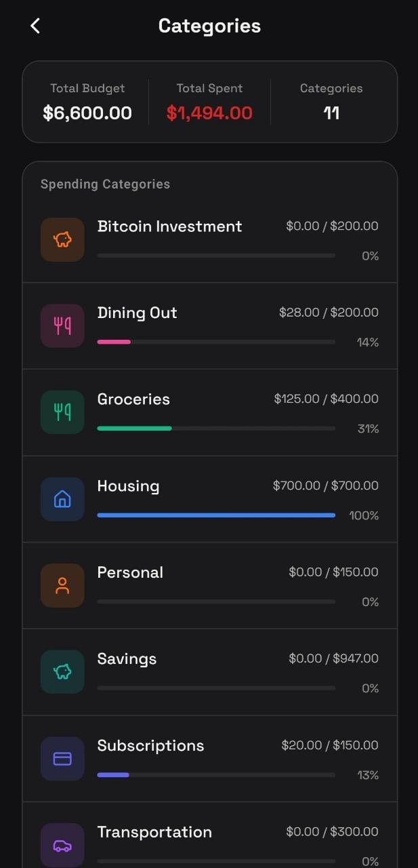Click the red Total Spent figure
Image resolution: width=418 pixels, height=868 pixels.
(x=209, y=113)
